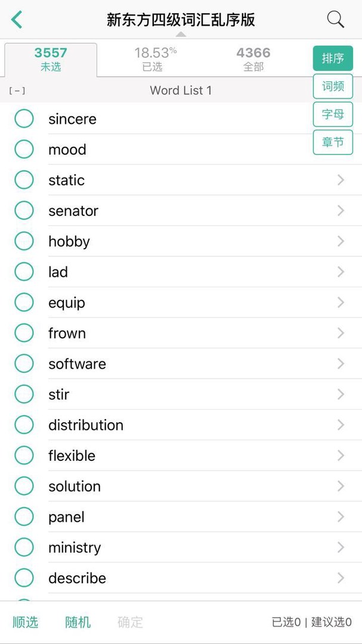Open the search magnifier icon
Screen dimensions: 362x644
[336, 20]
